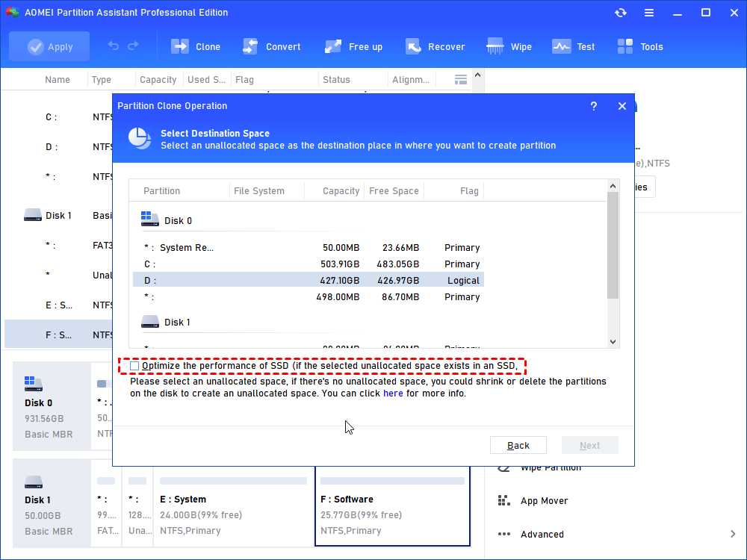This screenshot has width=747, height=560.
Task: Click the Disk 0 icon in disk map
Action: click(x=34, y=383)
